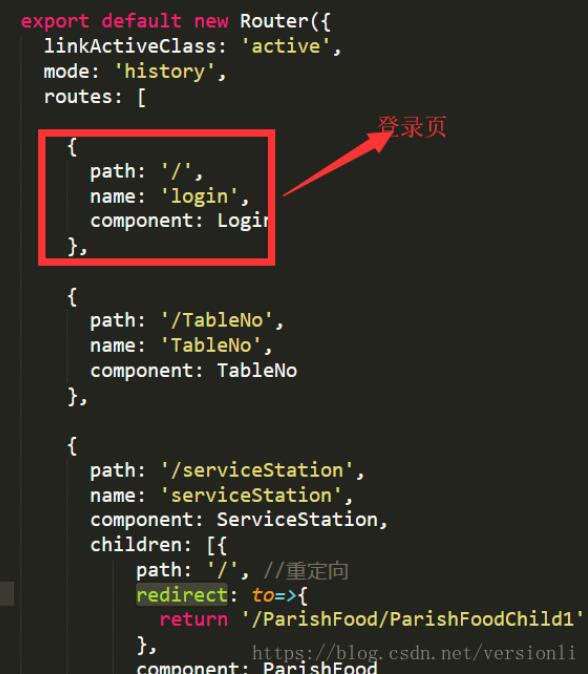Click the 'login' name string
Viewport: 588px width, 674px height.
(199, 196)
